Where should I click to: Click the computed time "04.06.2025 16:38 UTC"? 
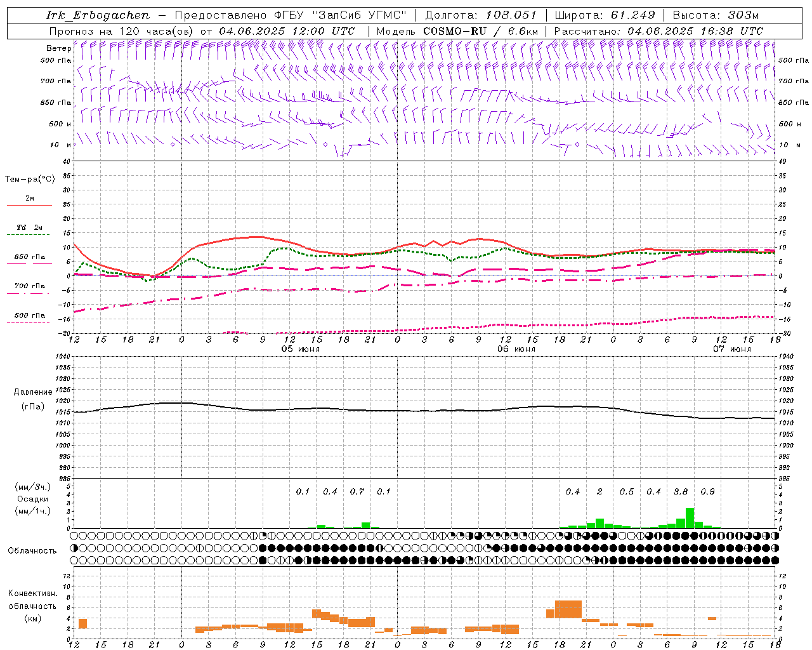pyautogui.click(x=695, y=31)
